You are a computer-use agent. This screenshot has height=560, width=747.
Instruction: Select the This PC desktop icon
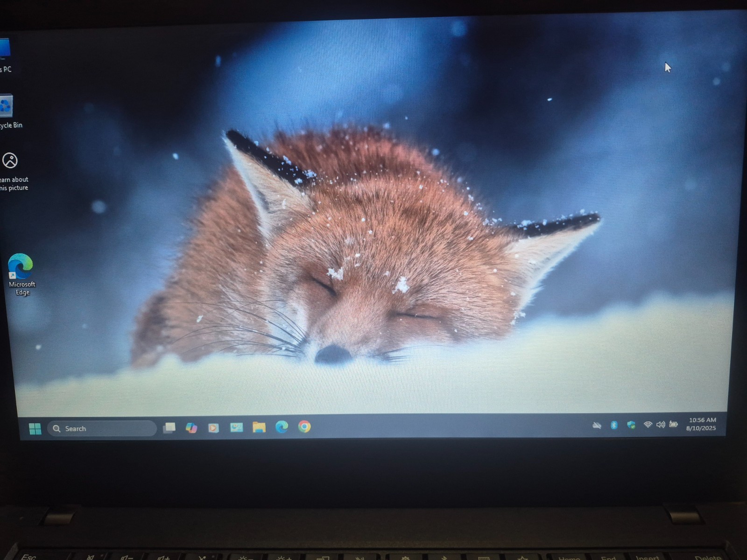(x=6, y=56)
